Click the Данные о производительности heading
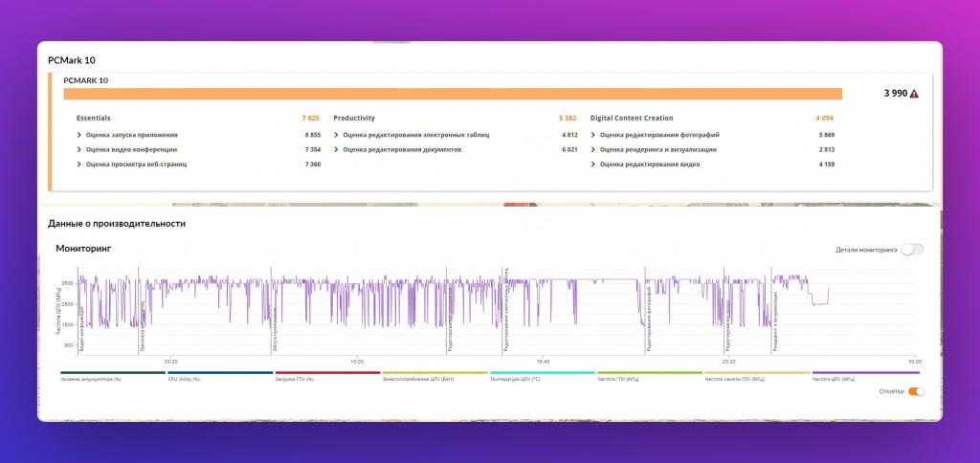980x463 pixels. coord(117,223)
